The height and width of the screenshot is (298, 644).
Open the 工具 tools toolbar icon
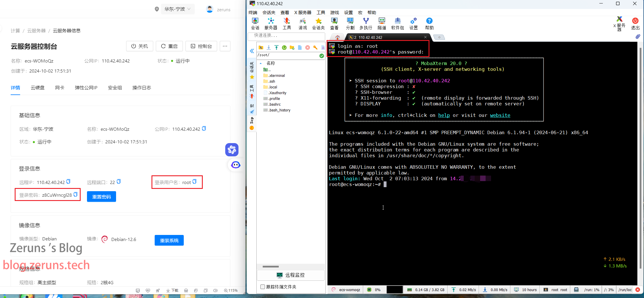coord(287,24)
